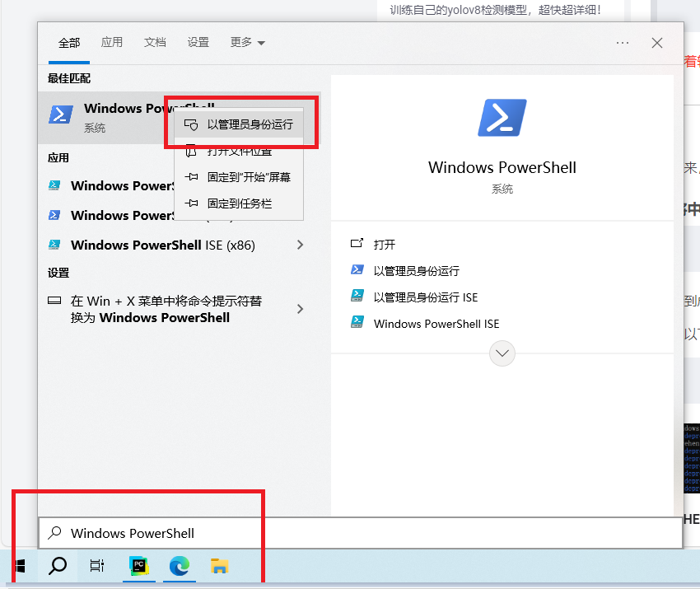Open the Windows Start button
700x589 pixels.
[20, 566]
